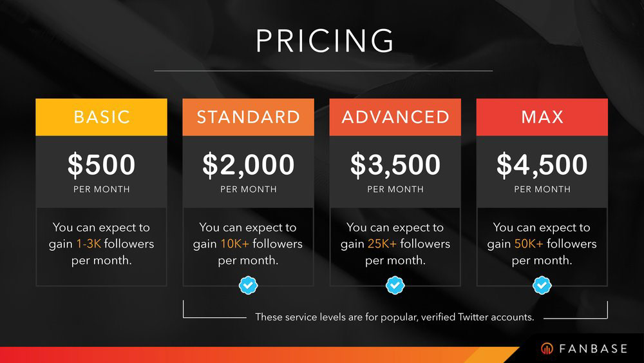Click the 1-3K followers highlighted text

(89, 244)
